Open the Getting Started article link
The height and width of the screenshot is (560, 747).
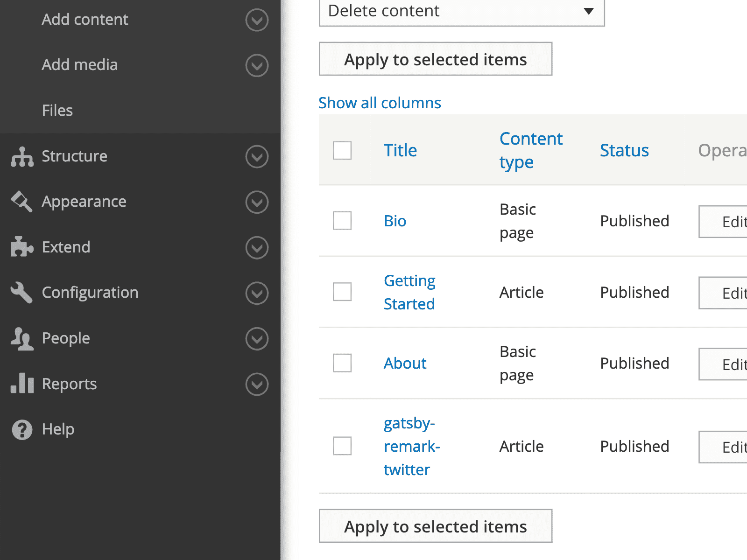pyautogui.click(x=409, y=292)
